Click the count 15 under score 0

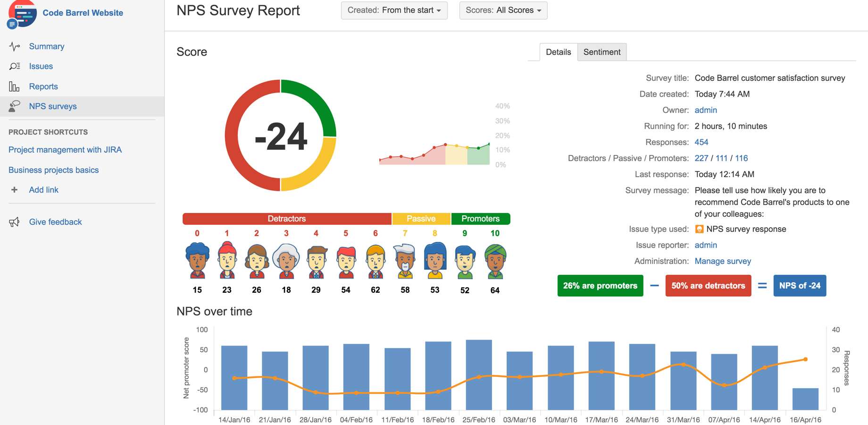tap(197, 290)
